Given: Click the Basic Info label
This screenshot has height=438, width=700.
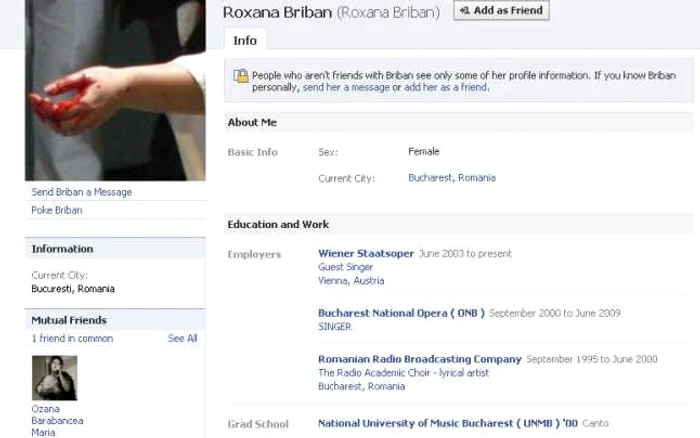Looking at the screenshot, I should click(x=253, y=152).
